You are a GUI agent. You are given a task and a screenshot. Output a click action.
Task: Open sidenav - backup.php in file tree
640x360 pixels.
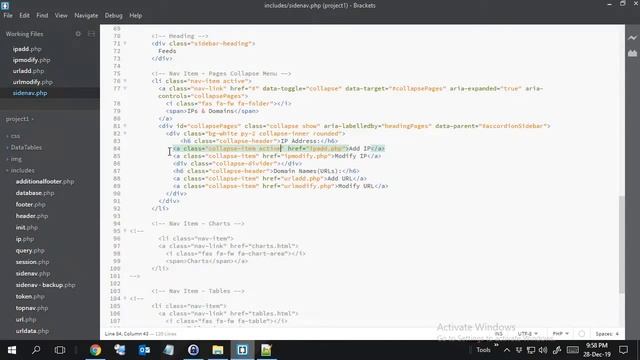point(45,285)
